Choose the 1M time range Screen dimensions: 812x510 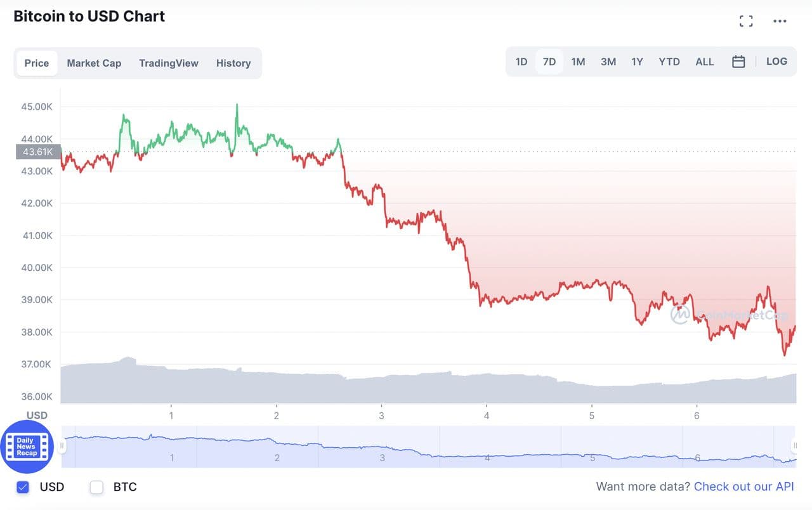[x=578, y=62]
